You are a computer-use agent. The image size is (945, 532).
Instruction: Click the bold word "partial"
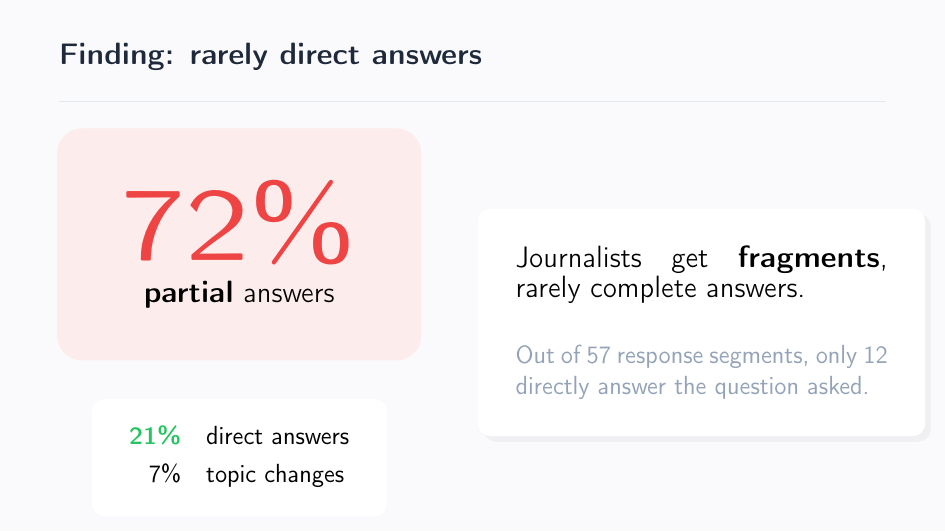click(x=189, y=294)
